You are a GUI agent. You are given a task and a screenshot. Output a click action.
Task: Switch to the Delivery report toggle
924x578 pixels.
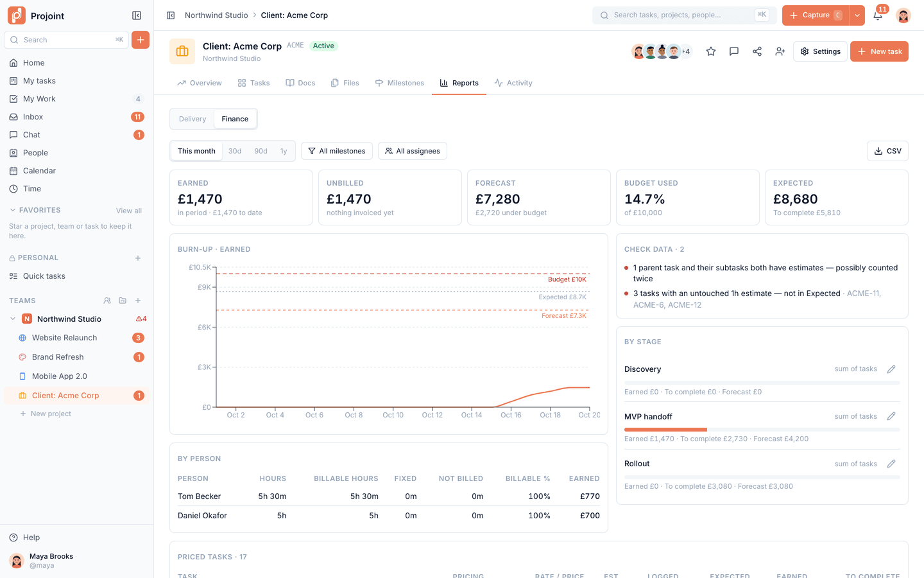click(x=193, y=119)
